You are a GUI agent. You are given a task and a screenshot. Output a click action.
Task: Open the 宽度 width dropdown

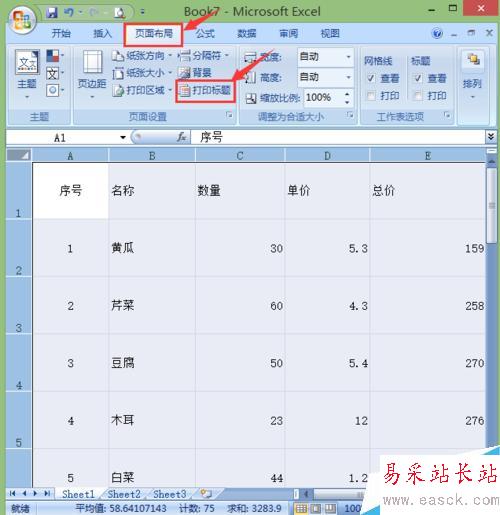(348, 57)
